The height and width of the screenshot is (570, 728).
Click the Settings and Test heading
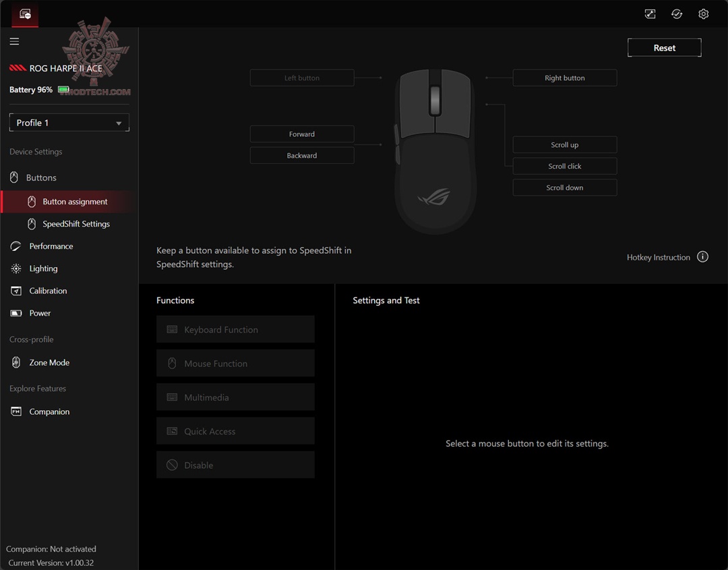click(386, 301)
